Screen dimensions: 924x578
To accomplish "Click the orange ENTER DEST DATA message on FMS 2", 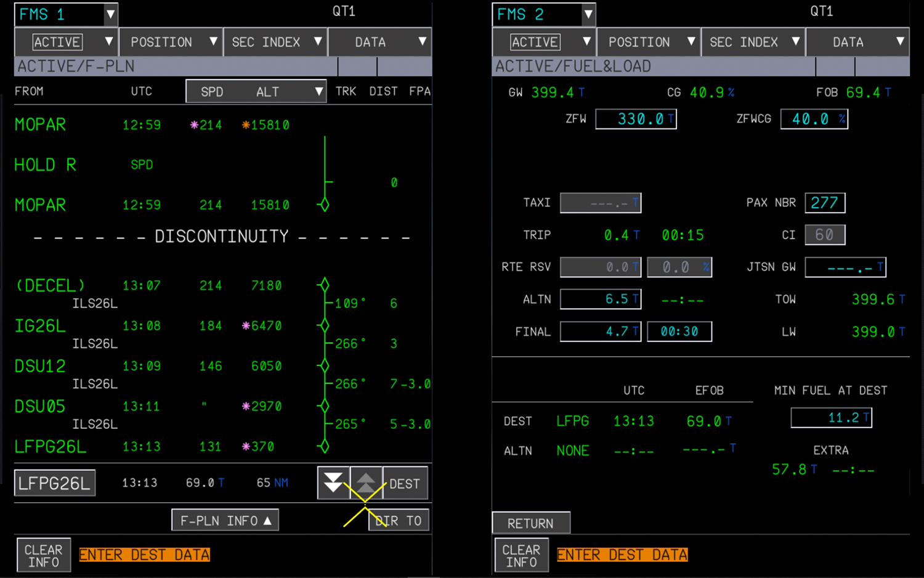I will pyautogui.click(x=622, y=555).
